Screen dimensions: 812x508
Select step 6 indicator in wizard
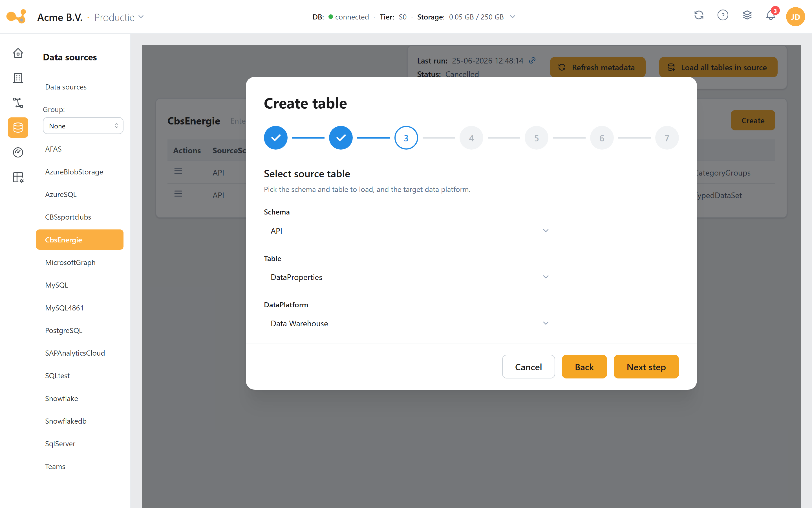click(602, 138)
